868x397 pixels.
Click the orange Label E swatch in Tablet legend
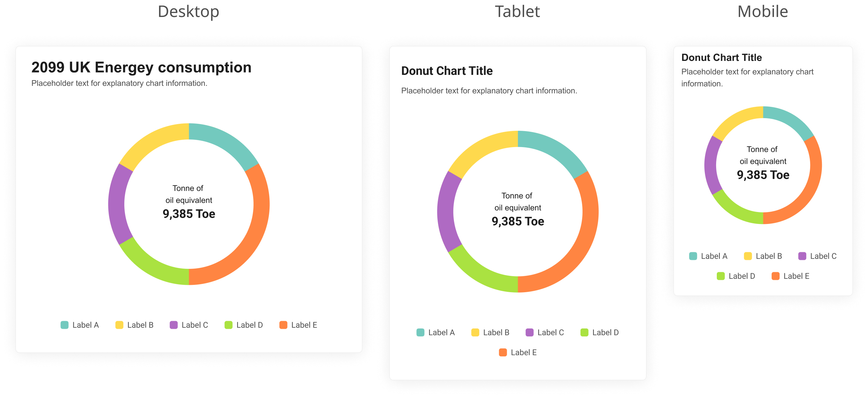point(503,352)
